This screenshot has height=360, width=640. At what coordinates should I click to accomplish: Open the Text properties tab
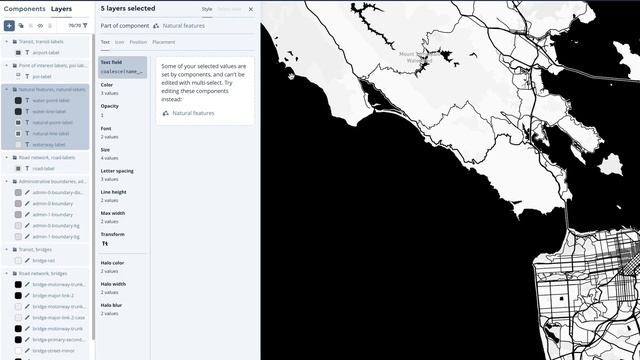point(105,42)
